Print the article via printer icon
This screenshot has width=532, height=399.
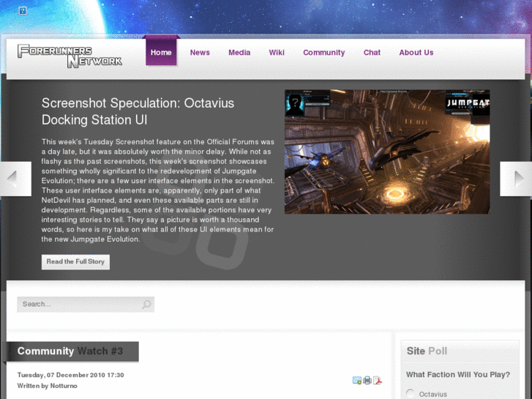click(367, 380)
